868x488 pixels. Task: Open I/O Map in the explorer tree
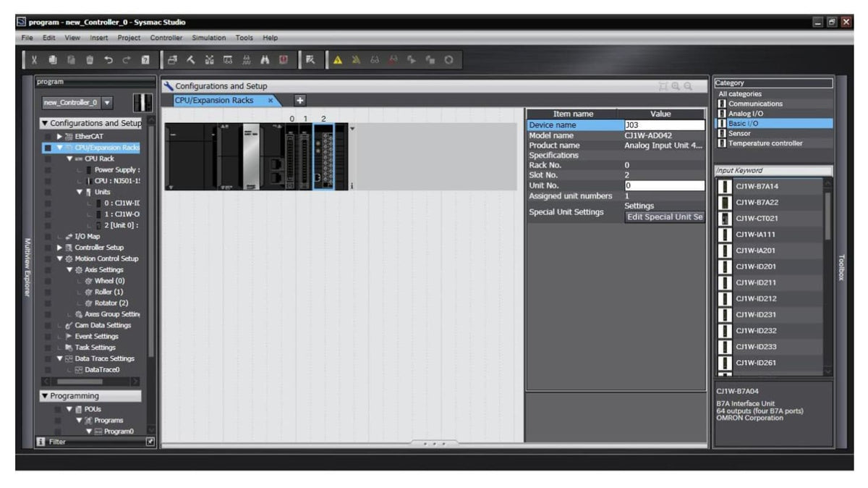(x=87, y=236)
